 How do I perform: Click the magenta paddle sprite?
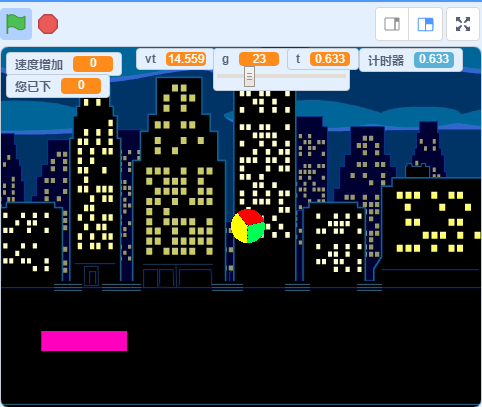84,341
